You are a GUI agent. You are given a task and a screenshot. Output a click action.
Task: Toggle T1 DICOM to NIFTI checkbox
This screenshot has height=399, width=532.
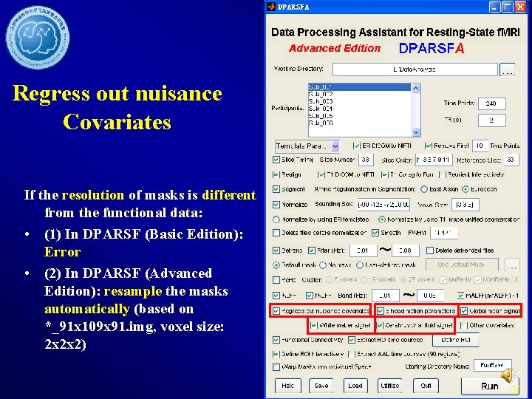point(321,174)
